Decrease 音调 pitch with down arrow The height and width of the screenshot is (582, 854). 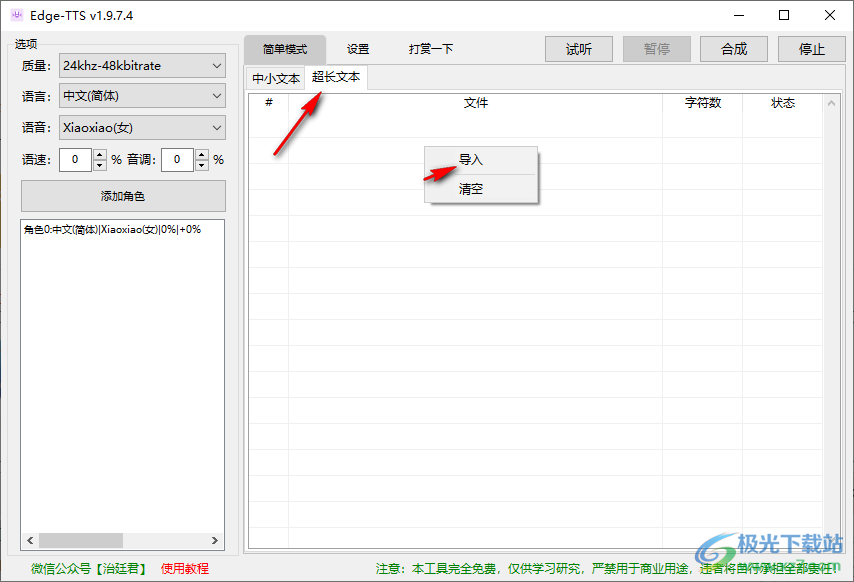202,166
